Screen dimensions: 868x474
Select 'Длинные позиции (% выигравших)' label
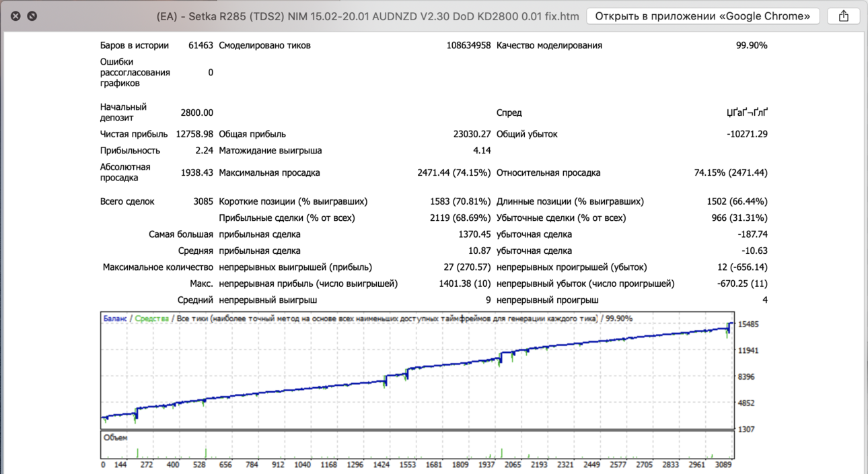coord(570,201)
